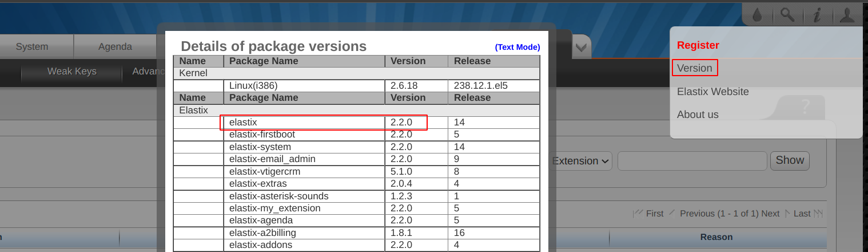Image resolution: width=868 pixels, height=252 pixels.
Task: Click elastix-system package name
Action: 260,147
